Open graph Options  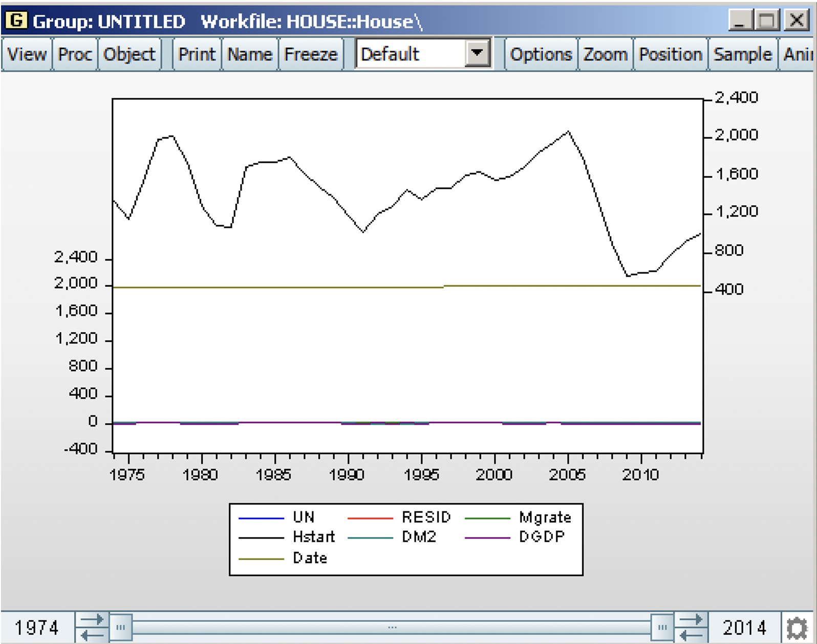pos(541,54)
